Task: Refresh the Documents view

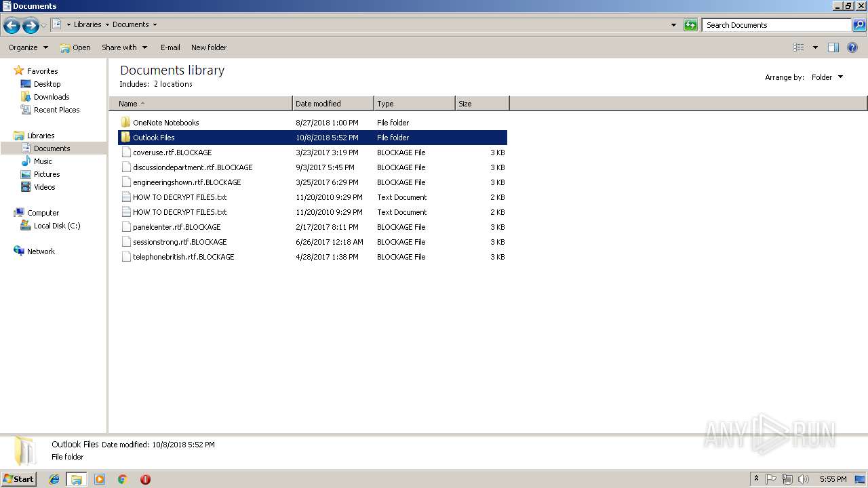Action: click(x=690, y=25)
